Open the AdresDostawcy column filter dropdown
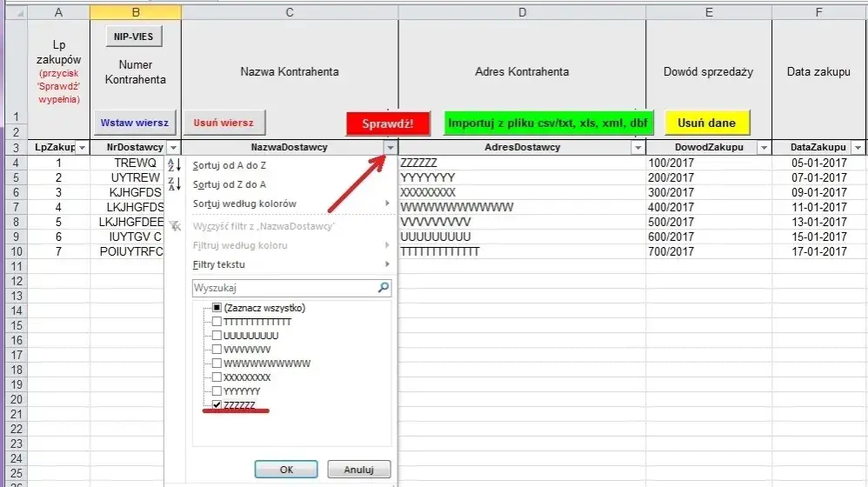 coord(637,148)
